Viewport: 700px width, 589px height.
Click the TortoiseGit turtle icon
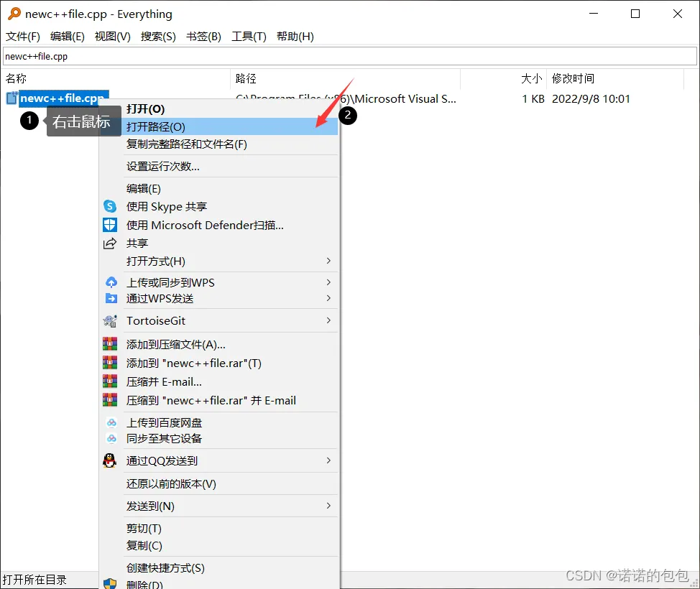pos(110,320)
